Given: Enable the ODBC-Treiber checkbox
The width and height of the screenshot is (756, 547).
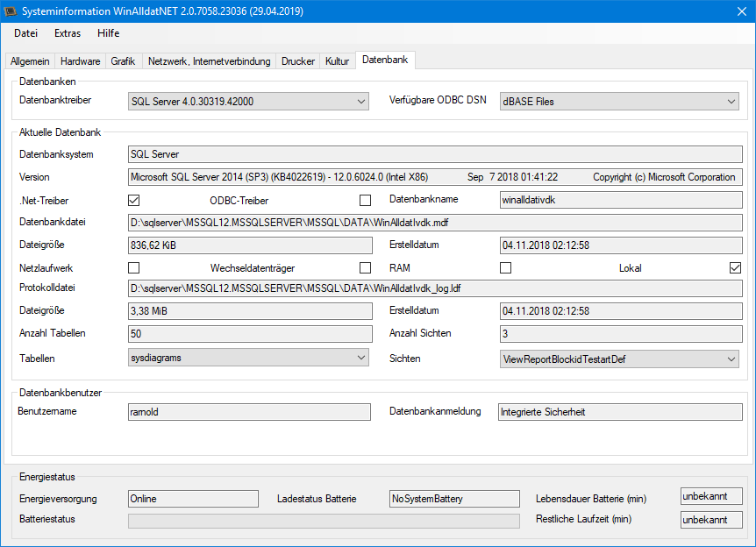Looking at the screenshot, I should tap(366, 200).
